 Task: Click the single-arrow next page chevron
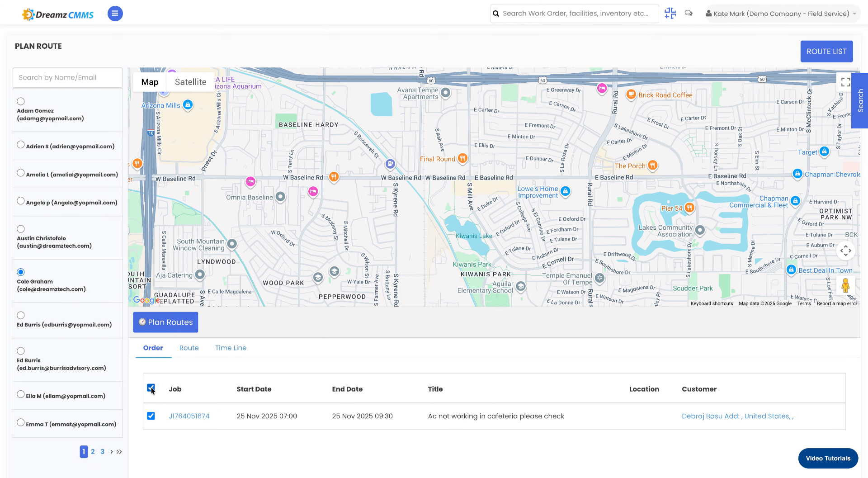coord(111,451)
